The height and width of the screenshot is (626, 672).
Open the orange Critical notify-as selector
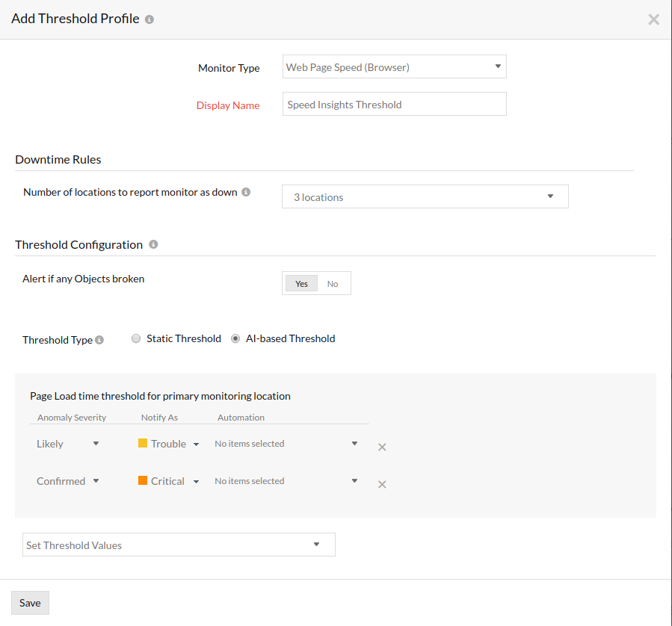click(x=169, y=481)
